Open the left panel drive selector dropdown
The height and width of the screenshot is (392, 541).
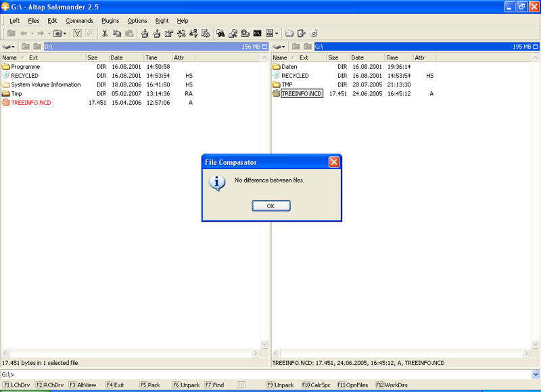[x=8, y=47]
